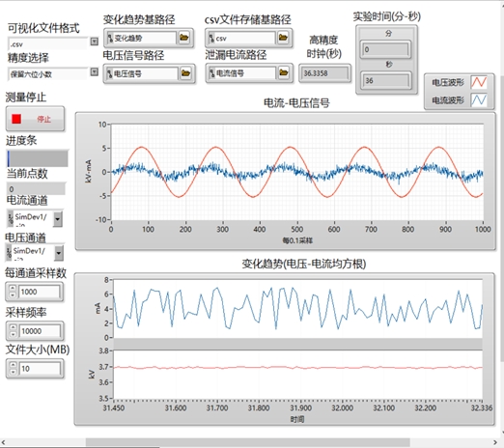Click the x-axis end value 1000
Image resolution: width=504 pixels, height=448 pixels.
pos(483,229)
